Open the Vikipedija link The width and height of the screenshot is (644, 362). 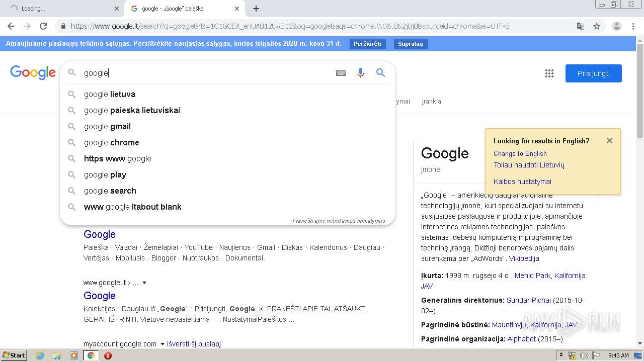(x=524, y=258)
